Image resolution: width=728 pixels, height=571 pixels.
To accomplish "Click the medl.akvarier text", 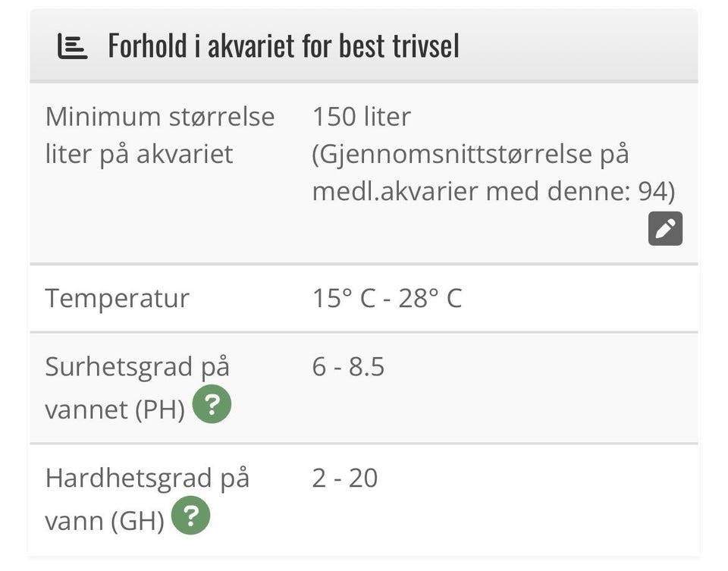I will tap(395, 191).
